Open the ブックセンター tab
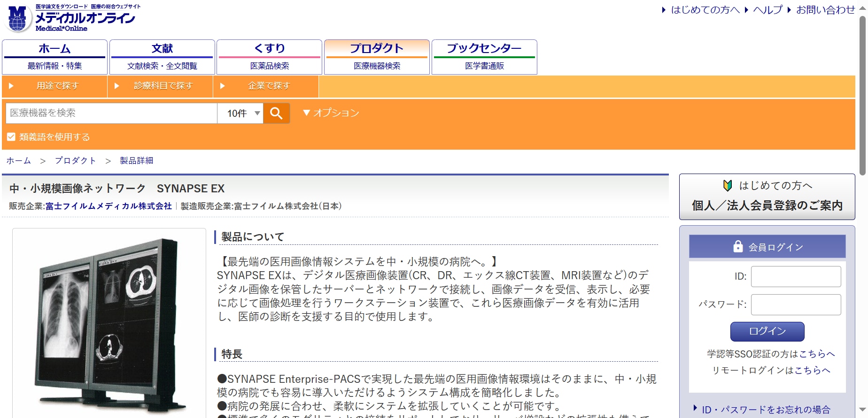The image size is (868, 418). coord(484,57)
